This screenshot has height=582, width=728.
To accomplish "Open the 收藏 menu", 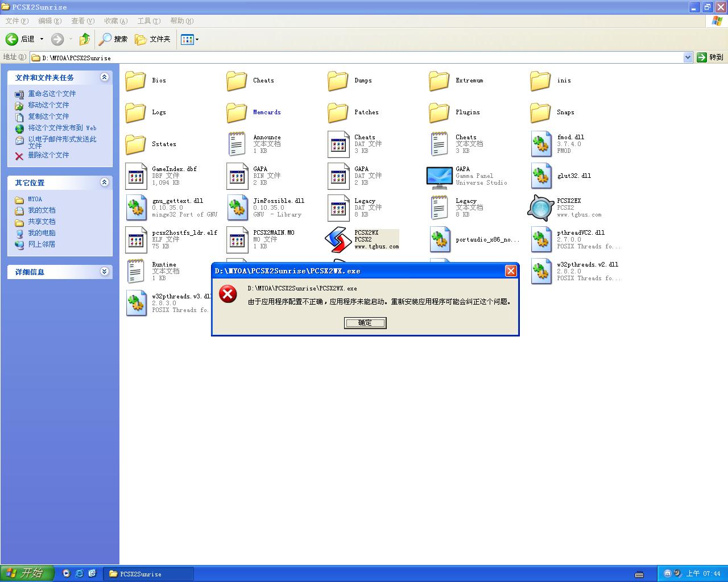I will (116, 21).
